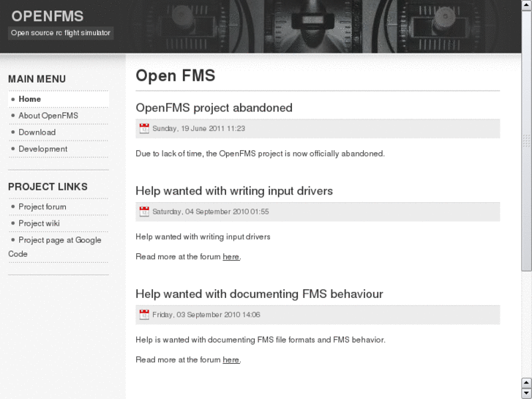
Task: Open 'Help wanted with documenting FMS behaviour' heading
Action: click(259, 294)
